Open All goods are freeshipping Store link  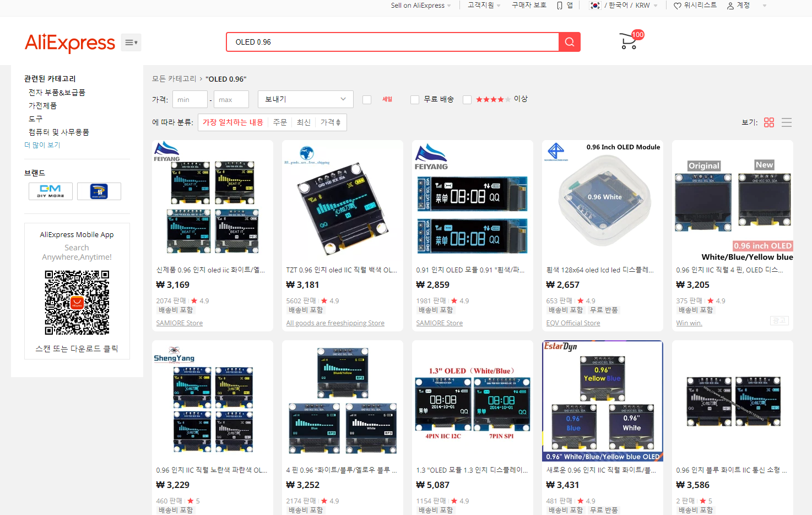pos(335,323)
